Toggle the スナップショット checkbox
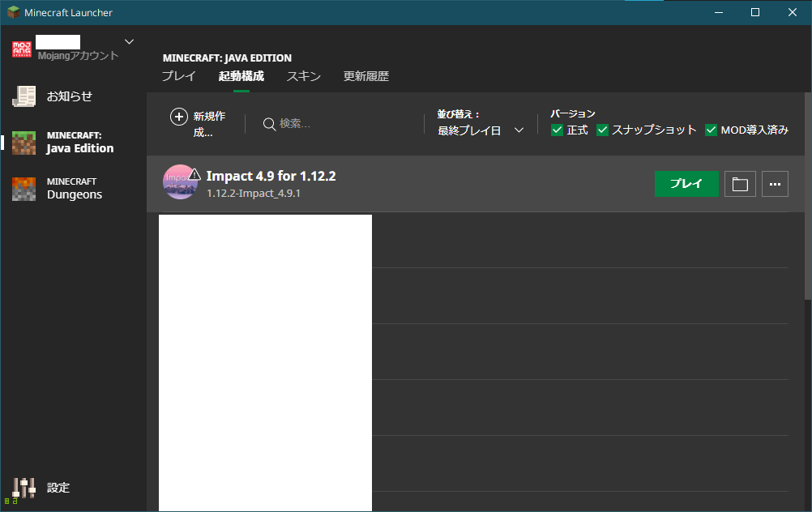The height and width of the screenshot is (512, 812). pos(602,130)
